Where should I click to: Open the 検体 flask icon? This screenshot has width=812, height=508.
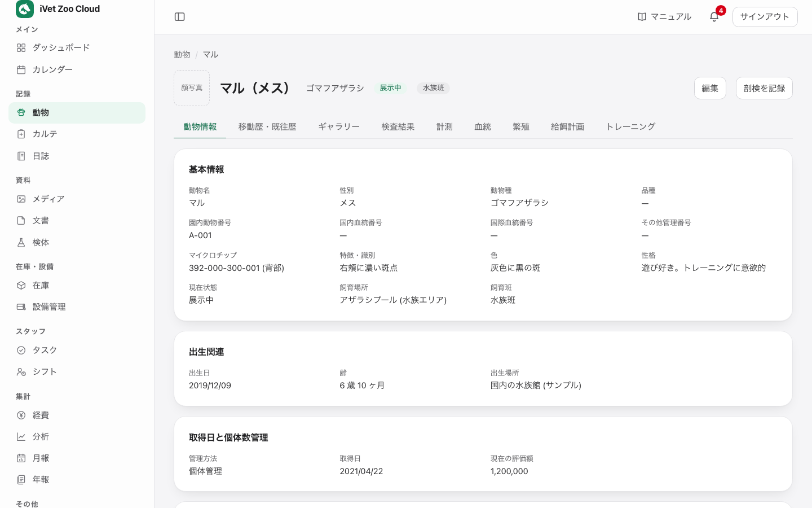pyautogui.click(x=21, y=242)
